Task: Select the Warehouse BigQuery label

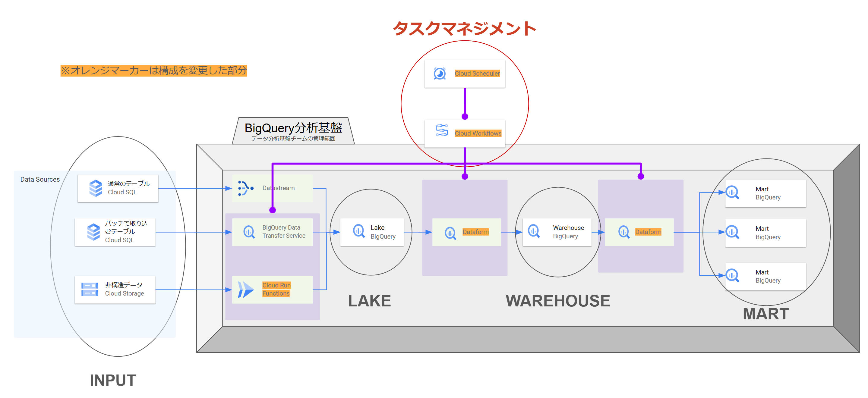Action: [568, 232]
